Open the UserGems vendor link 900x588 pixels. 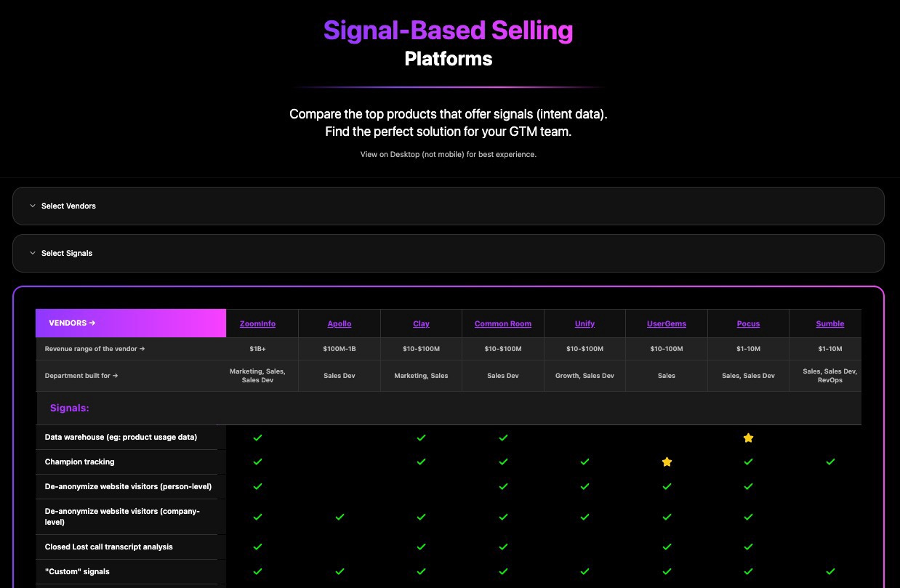coord(667,323)
